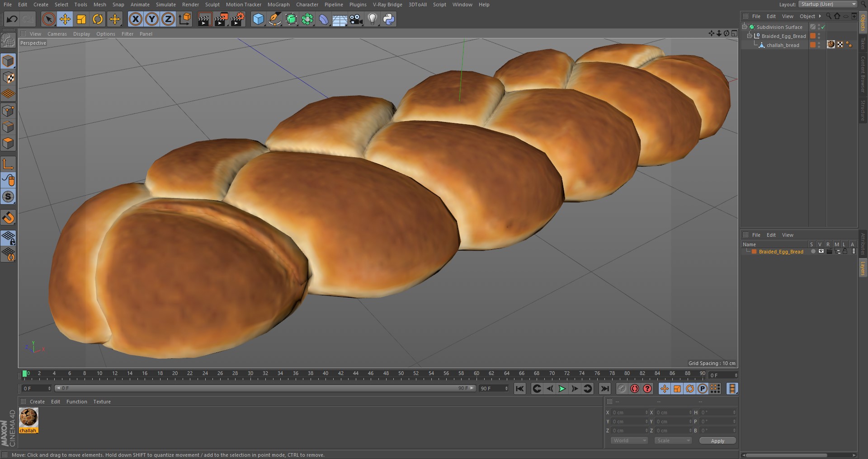The image size is (868, 459).
Task: Collapse the Subdivision Surface tree node
Action: coord(744,27)
